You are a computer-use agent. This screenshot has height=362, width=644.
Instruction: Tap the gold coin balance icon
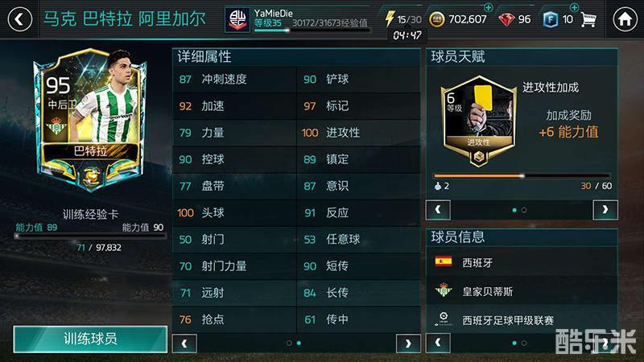[x=436, y=19]
